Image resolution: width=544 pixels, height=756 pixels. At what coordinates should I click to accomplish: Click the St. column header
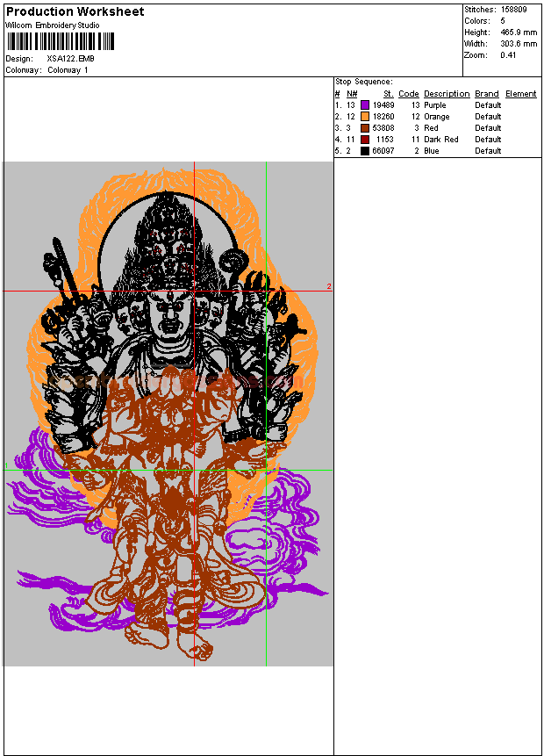coord(389,94)
